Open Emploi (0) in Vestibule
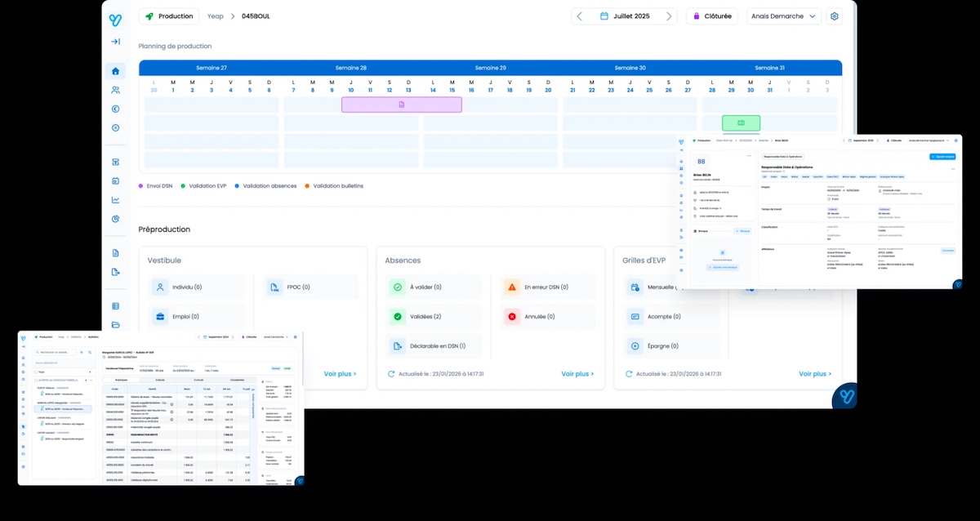Viewport: 980px width, 521px height. 196,316
